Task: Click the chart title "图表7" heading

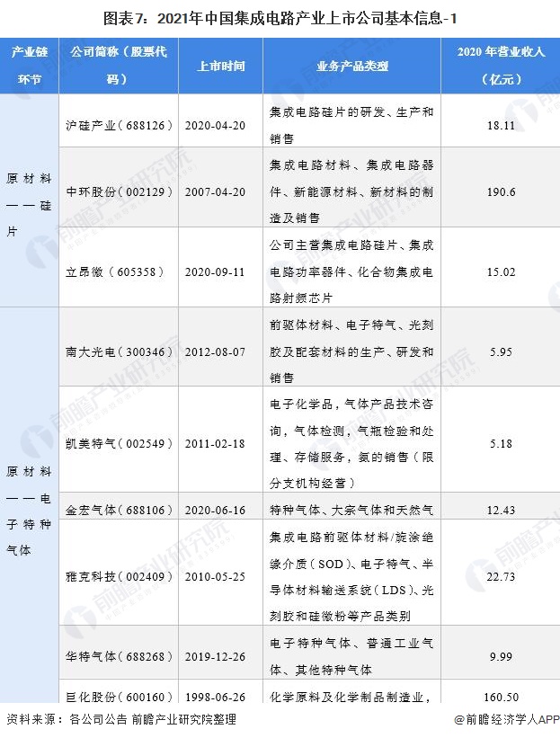Action: point(280,18)
